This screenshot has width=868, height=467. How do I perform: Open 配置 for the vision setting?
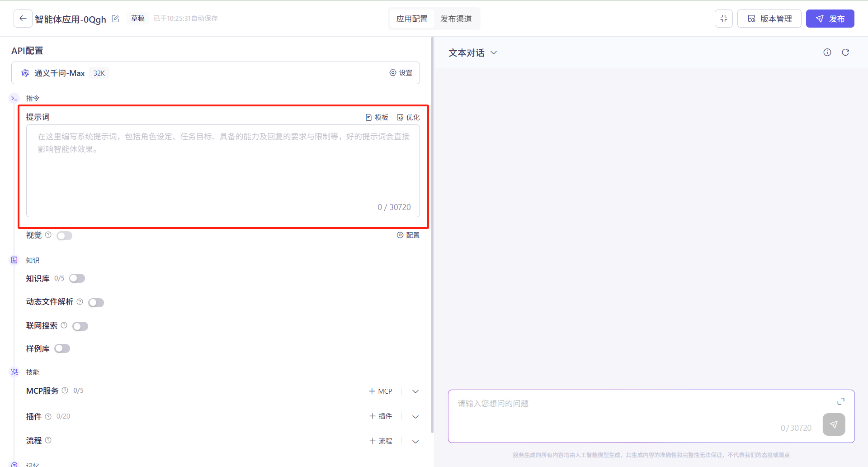[408, 235]
